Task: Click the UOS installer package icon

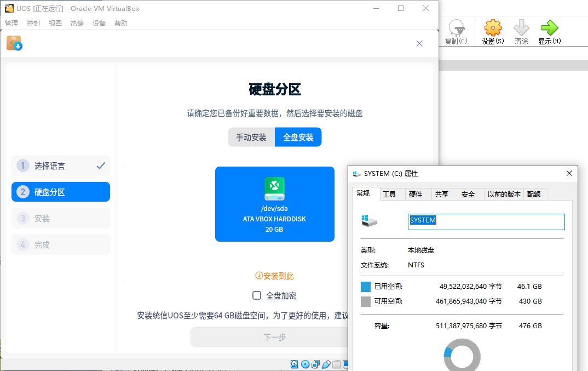Action: pyautogui.click(x=14, y=43)
